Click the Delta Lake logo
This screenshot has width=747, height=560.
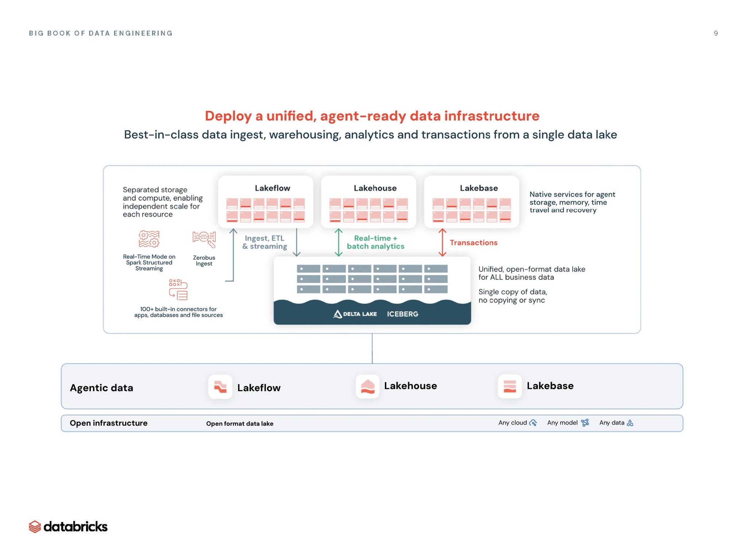(355, 314)
